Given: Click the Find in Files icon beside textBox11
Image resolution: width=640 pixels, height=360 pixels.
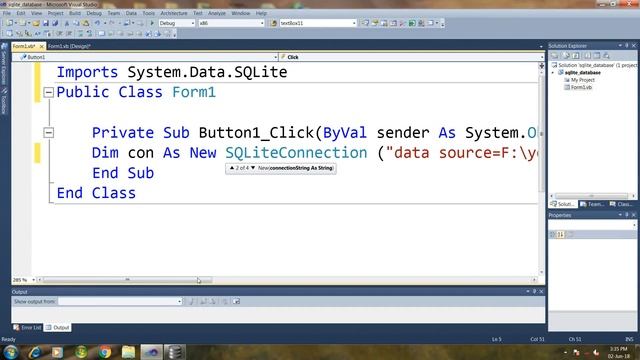Looking at the screenshot, I should (x=273, y=23).
